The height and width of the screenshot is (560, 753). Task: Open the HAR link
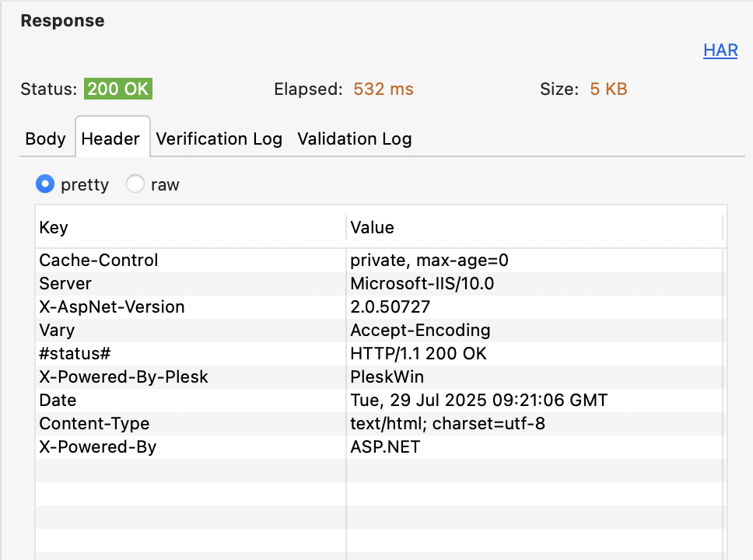[x=720, y=51]
